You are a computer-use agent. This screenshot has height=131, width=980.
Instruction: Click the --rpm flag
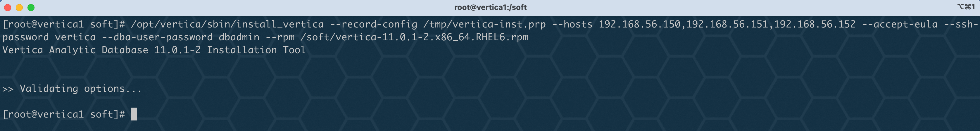pyautogui.click(x=280, y=37)
